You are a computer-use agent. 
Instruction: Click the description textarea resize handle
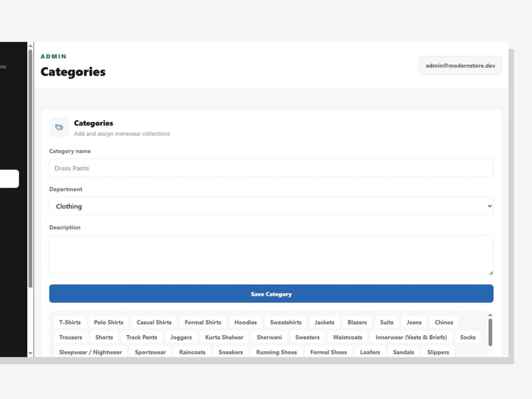[x=491, y=273]
